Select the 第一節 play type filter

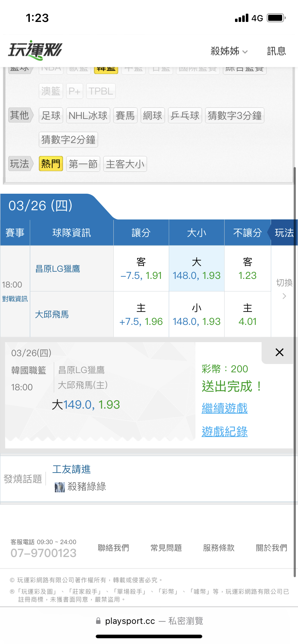click(83, 164)
